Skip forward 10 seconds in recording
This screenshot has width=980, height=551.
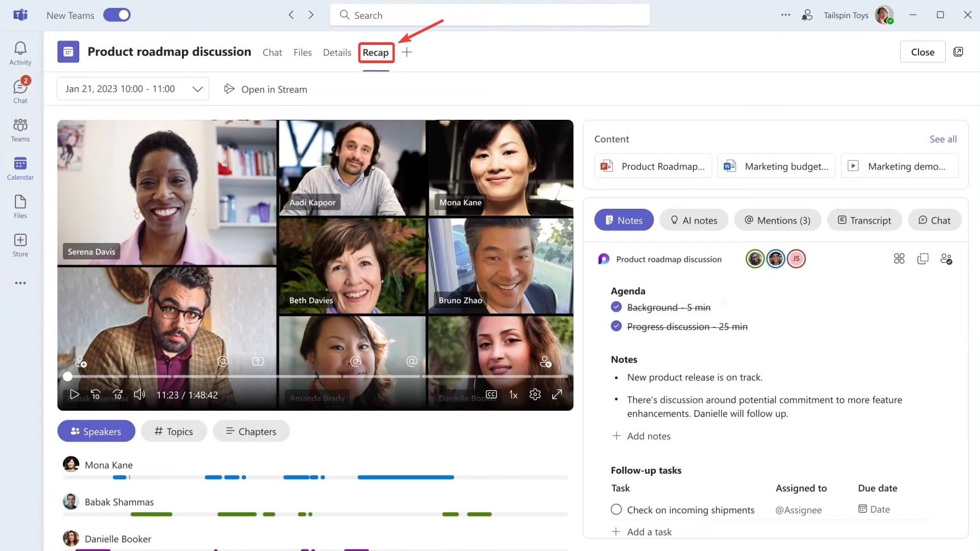(x=118, y=395)
